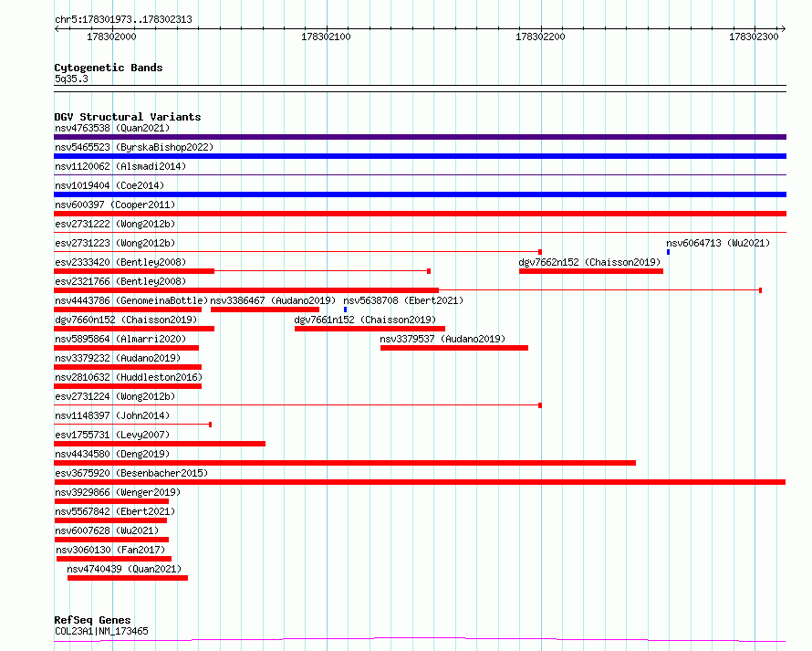This screenshot has width=812, height=651.
Task: Select nsv3379232 (Audano2019) label
Action: [118, 358]
